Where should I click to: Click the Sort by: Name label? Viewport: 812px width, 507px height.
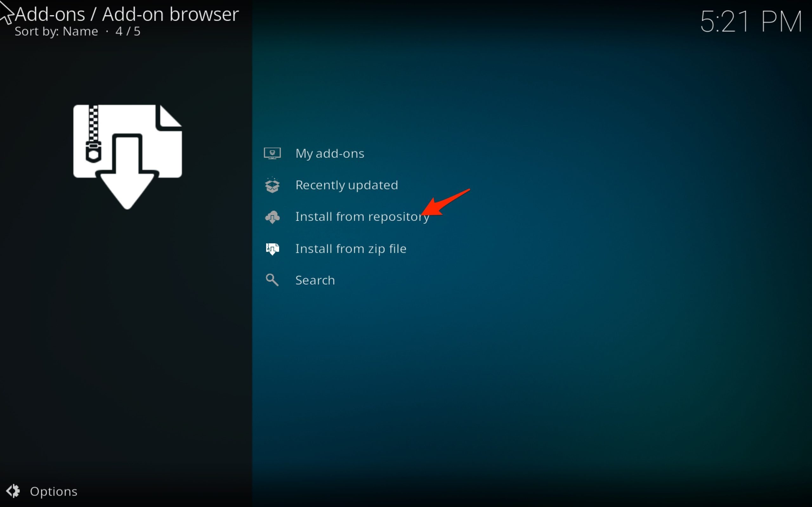(x=56, y=31)
